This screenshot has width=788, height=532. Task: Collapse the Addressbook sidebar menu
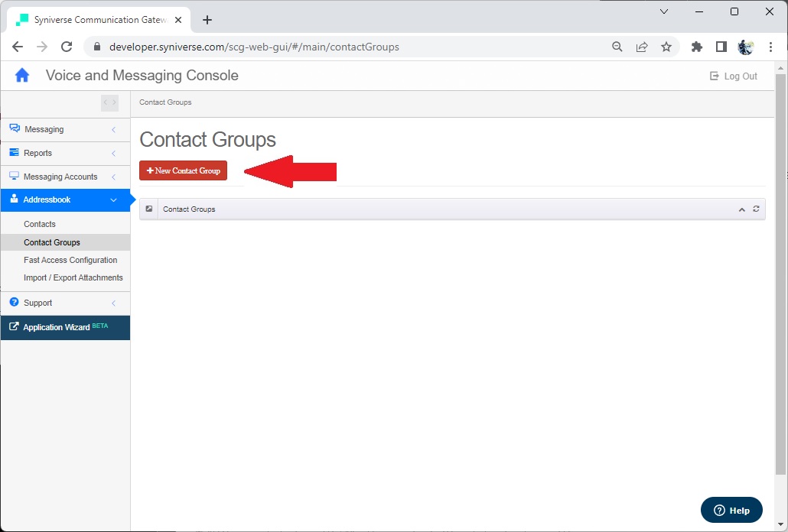65,199
